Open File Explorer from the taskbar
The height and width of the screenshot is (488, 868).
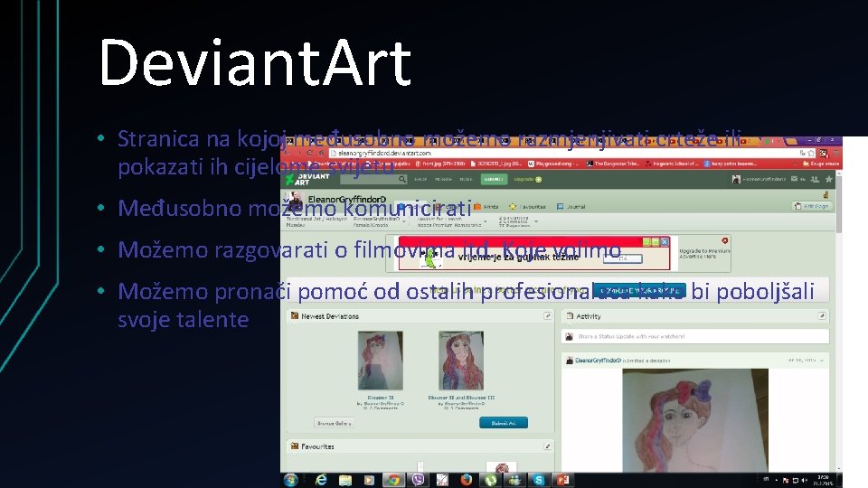345,480
